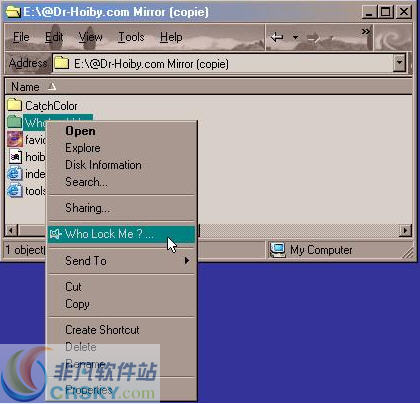420x404 pixels.
Task: Choose Disk Information from context menu
Action: 103,165
